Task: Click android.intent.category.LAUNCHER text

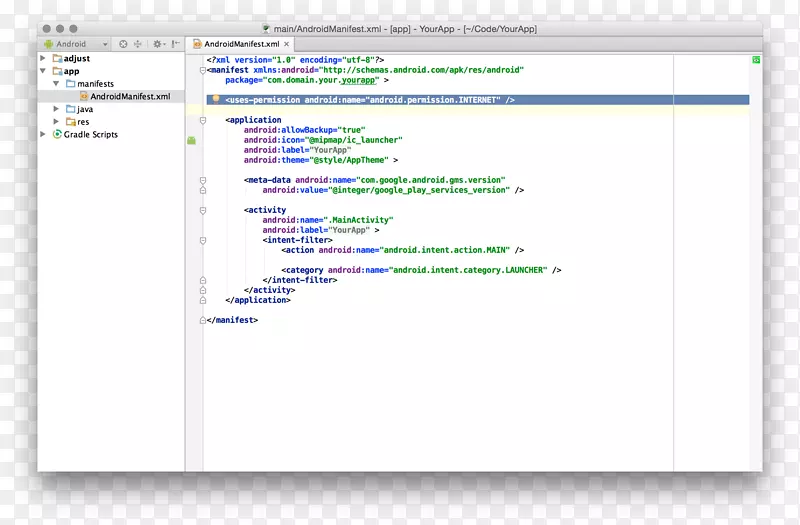Action: 468,270
